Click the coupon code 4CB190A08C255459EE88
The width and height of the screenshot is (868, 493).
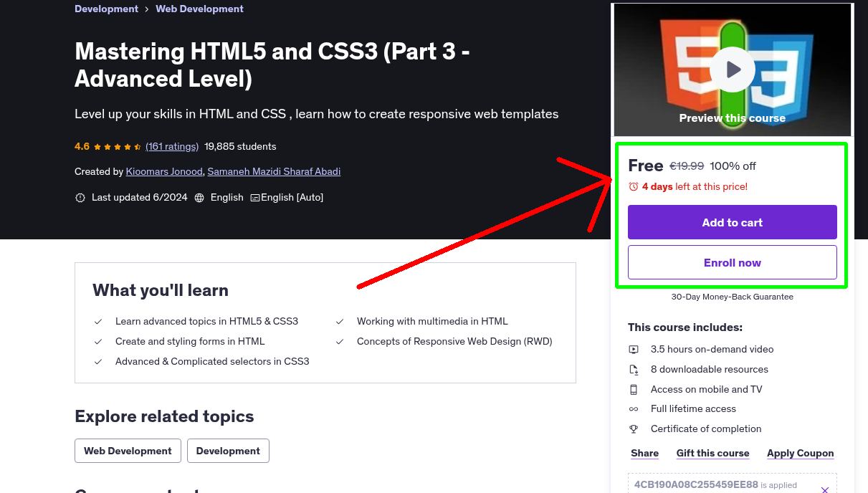696,484
